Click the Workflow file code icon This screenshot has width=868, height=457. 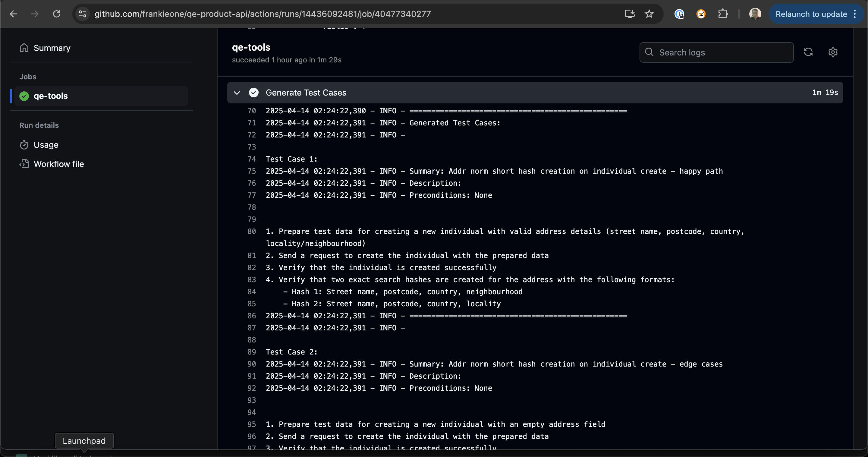[x=24, y=164]
